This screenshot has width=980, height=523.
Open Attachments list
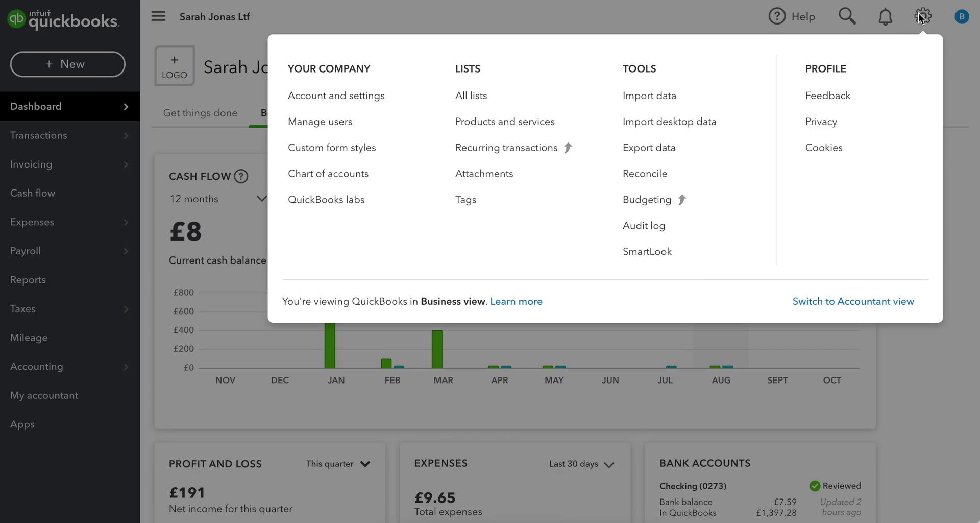pyautogui.click(x=484, y=174)
